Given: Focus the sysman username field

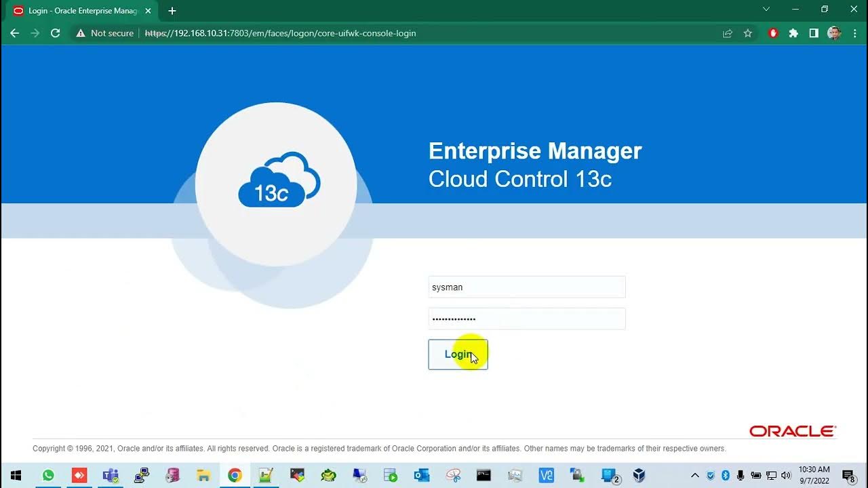Looking at the screenshot, I should [527, 287].
